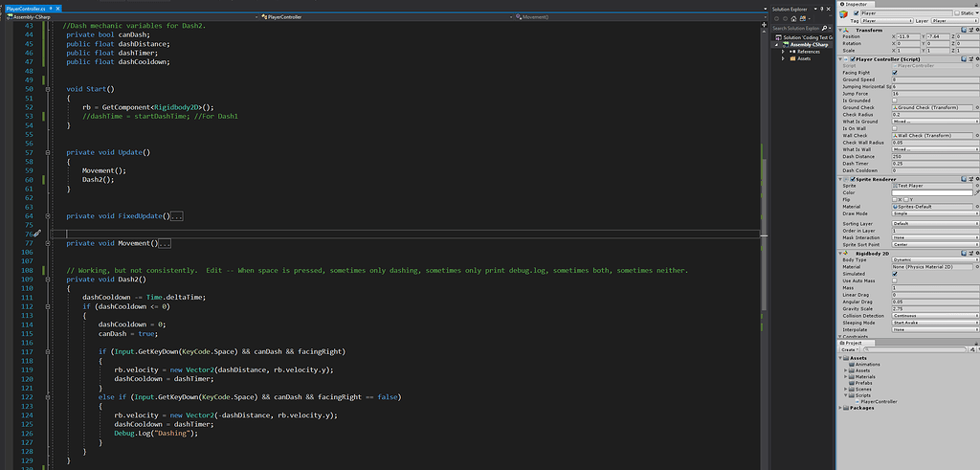Click the Create button in Project panel
This screenshot has height=470, width=980.
(848, 351)
